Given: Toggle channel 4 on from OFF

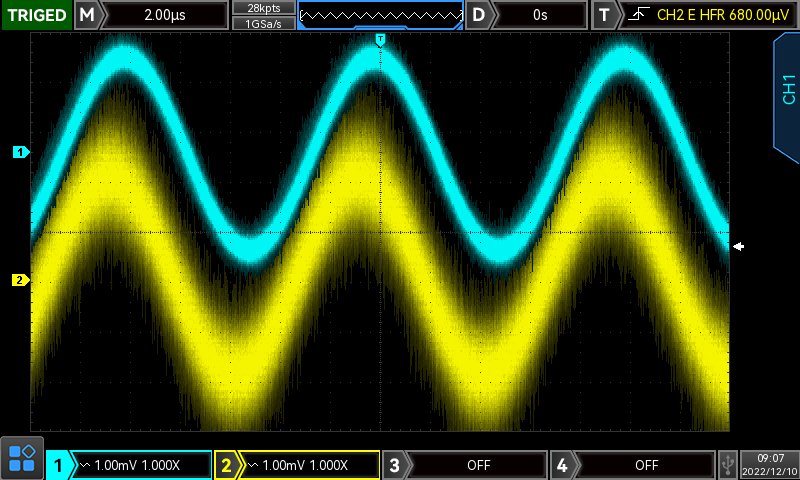Looking at the screenshot, I should 646,465.
